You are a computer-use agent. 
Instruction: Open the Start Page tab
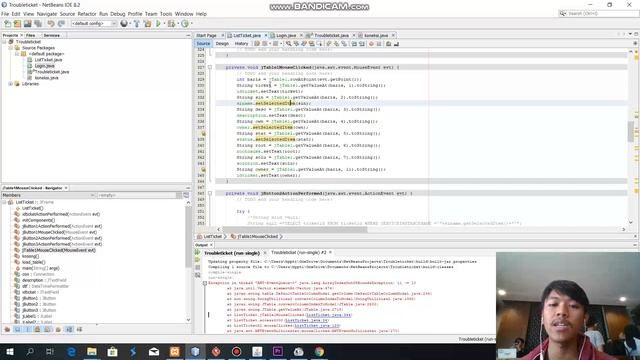click(x=207, y=36)
